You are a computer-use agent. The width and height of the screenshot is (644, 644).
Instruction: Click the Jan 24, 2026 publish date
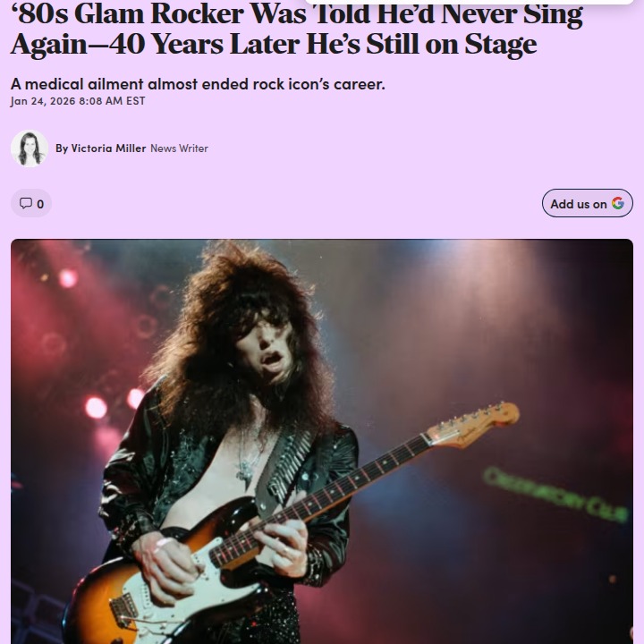[43, 101]
